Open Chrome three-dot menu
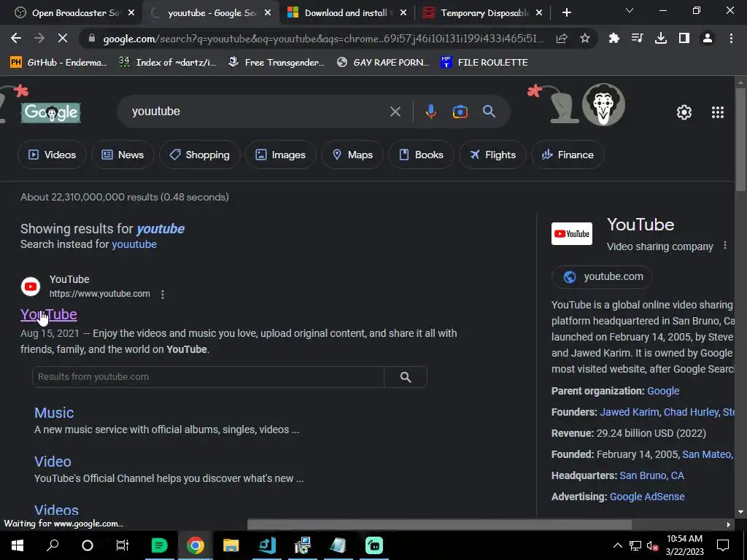The image size is (747, 560). coord(731,38)
